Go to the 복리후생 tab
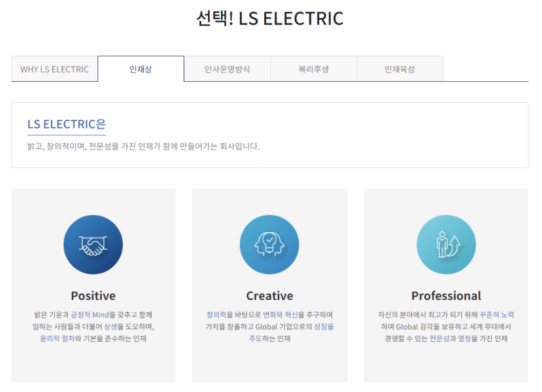542x392 pixels. tap(314, 69)
